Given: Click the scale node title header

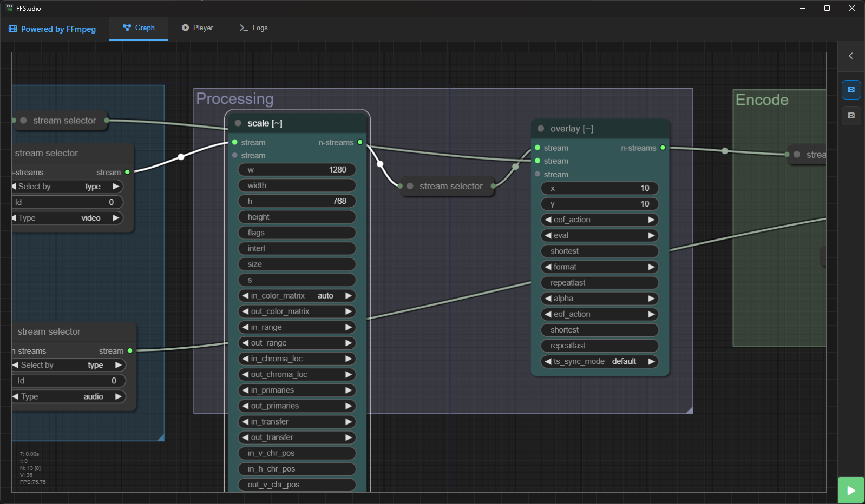Looking at the screenshot, I should 298,123.
